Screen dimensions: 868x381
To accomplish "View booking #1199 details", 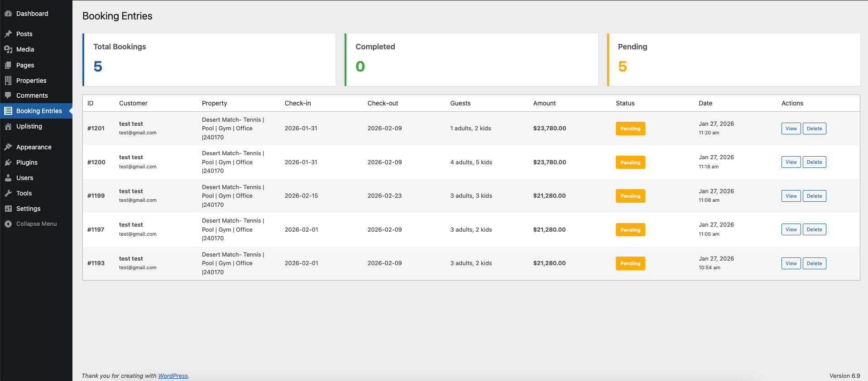I will click(x=791, y=196).
